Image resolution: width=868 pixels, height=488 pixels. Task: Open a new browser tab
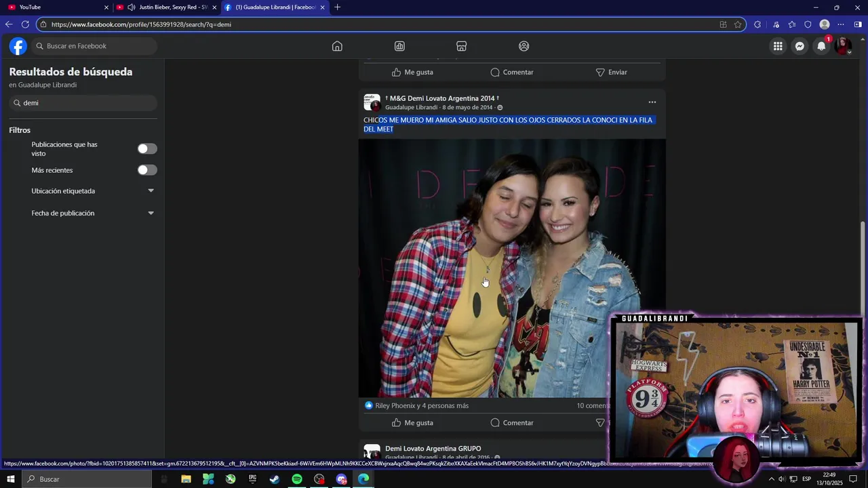(338, 7)
